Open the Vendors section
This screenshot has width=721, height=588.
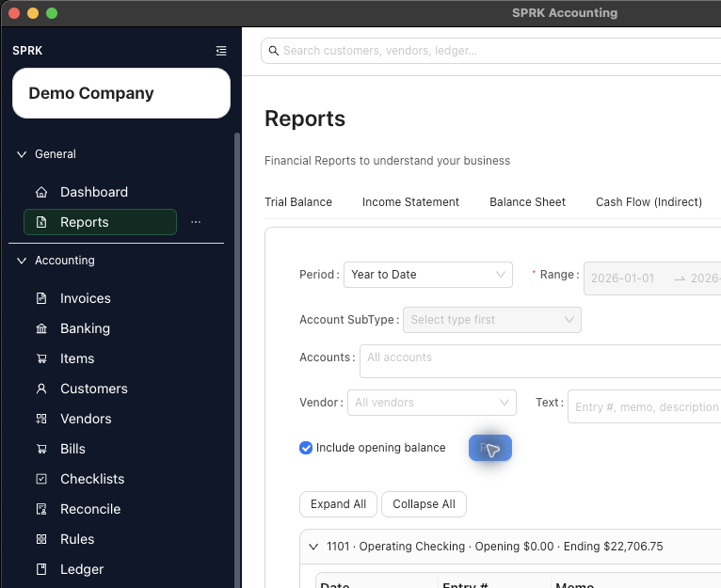[86, 419]
